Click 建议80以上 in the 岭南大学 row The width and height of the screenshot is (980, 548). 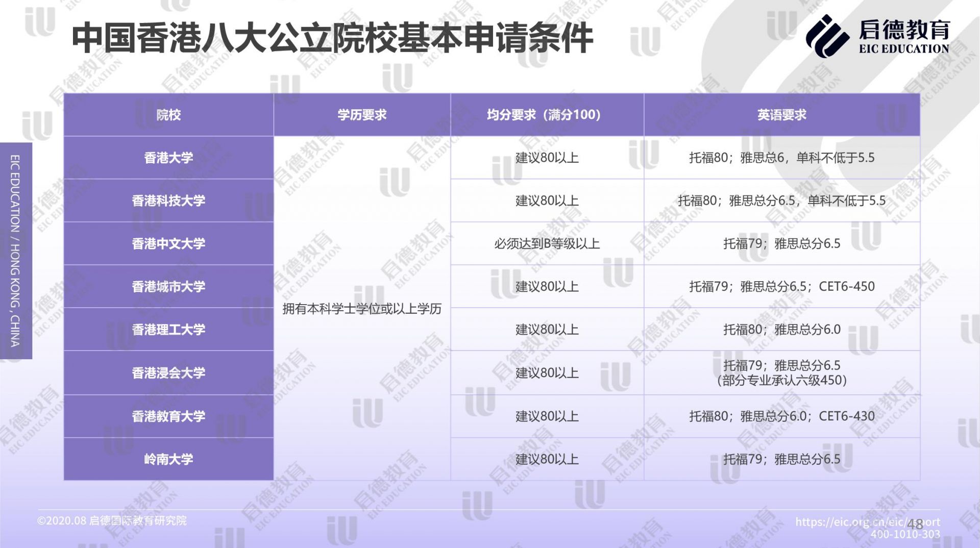coord(547,459)
